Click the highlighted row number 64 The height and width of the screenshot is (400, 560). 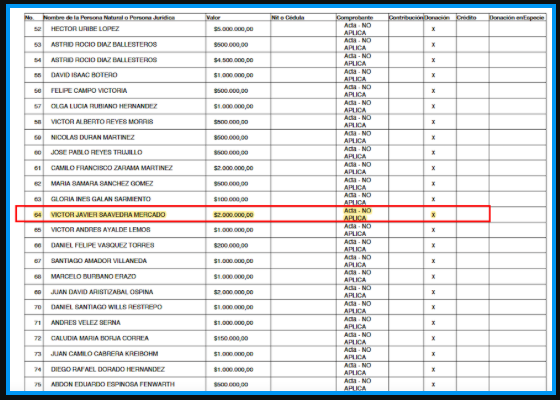tap(38, 215)
